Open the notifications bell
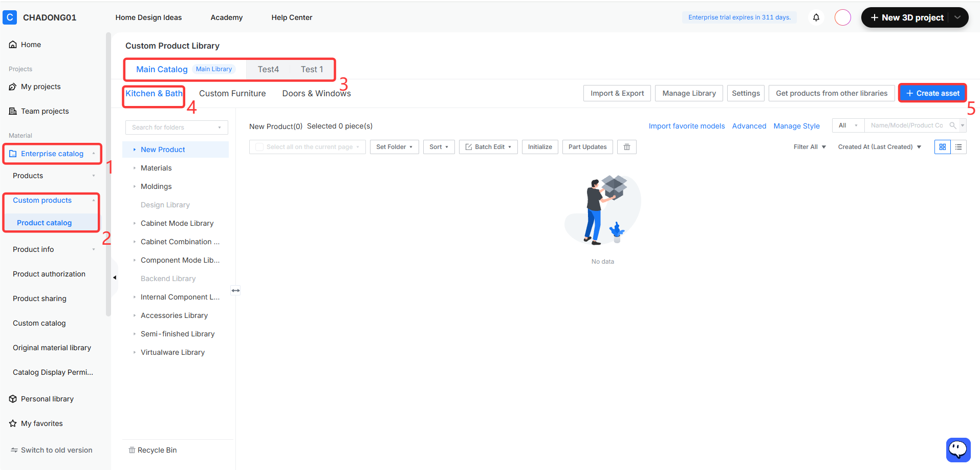 pyautogui.click(x=816, y=17)
